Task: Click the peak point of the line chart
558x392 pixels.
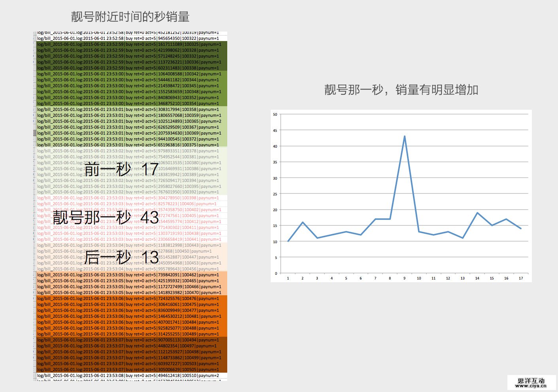Action: tap(405, 136)
